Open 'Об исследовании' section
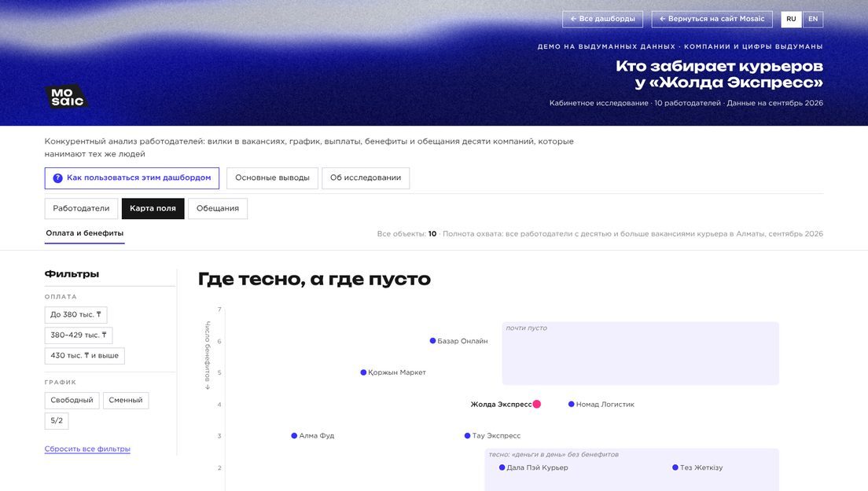Screen dimensions: 868x491 [366, 178]
